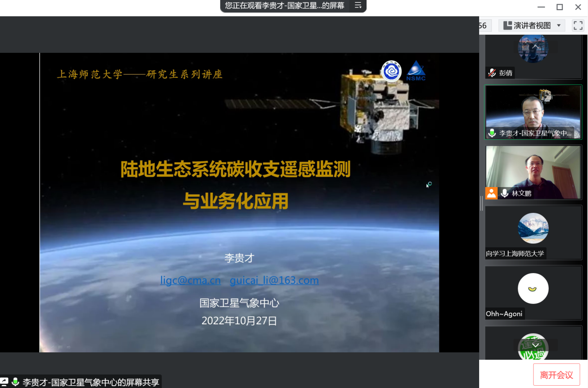Click the round meteorological emblem on slide

[x=392, y=72]
